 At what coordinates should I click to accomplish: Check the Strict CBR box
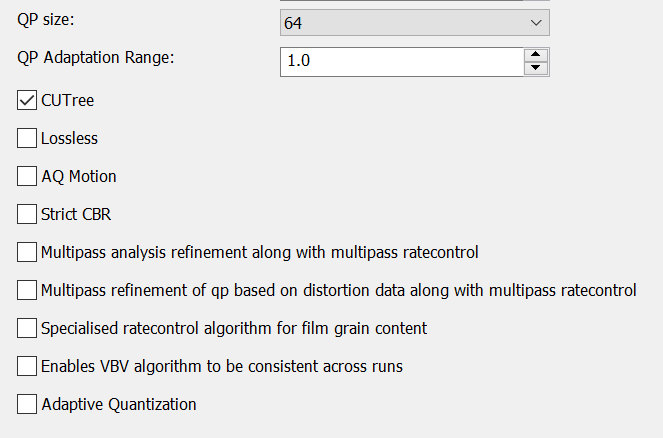click(27, 214)
